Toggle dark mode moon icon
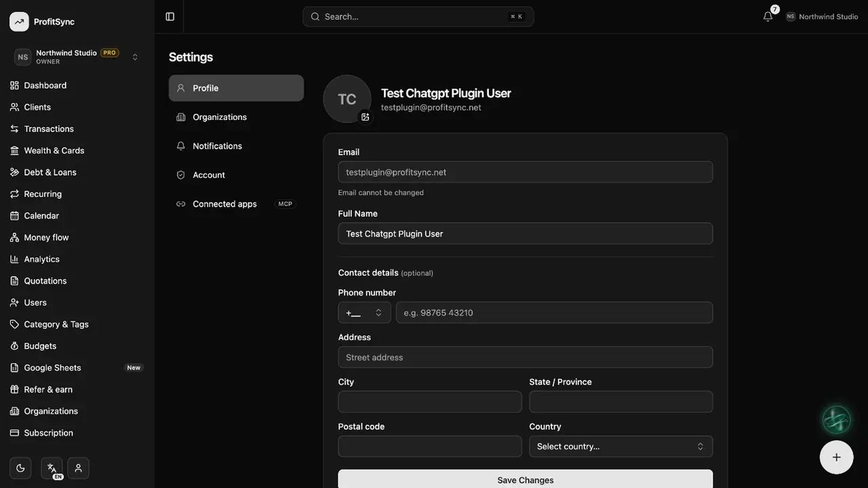 click(20, 468)
